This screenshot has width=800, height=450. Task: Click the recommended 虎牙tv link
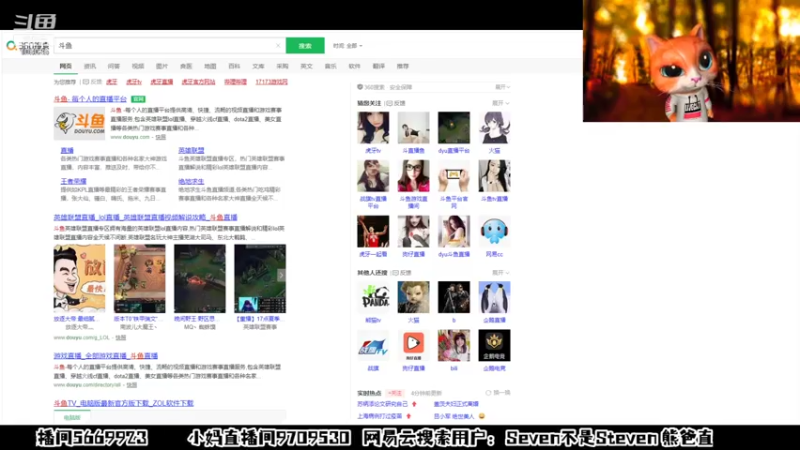coord(134,82)
